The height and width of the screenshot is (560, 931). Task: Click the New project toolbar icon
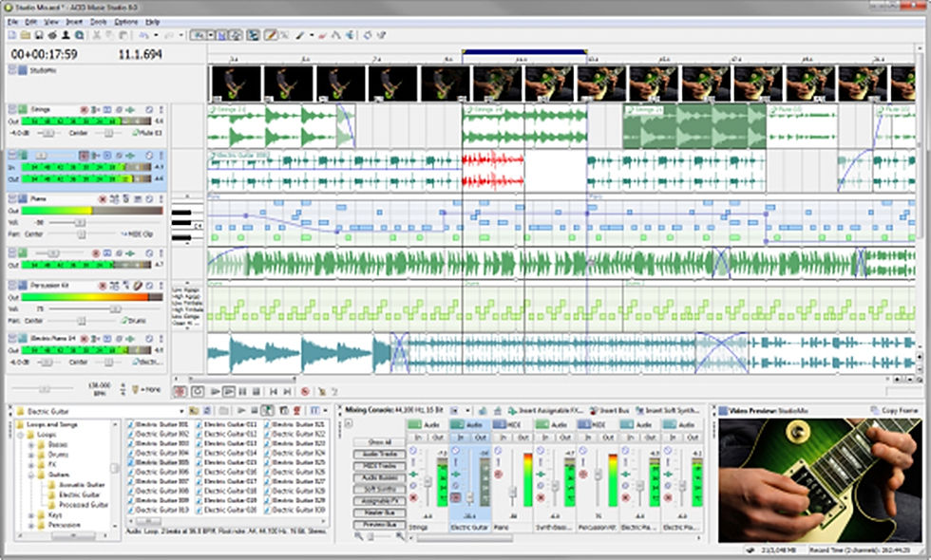coord(11,36)
